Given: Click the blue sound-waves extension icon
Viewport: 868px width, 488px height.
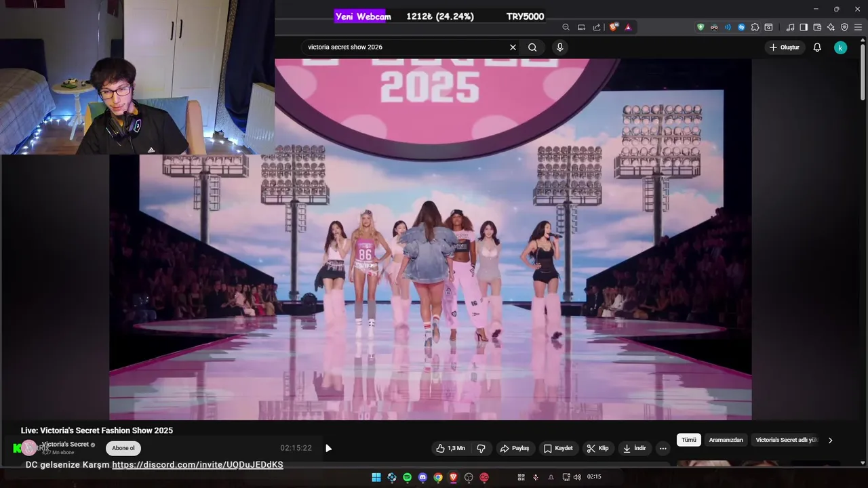Looking at the screenshot, I should [728, 27].
